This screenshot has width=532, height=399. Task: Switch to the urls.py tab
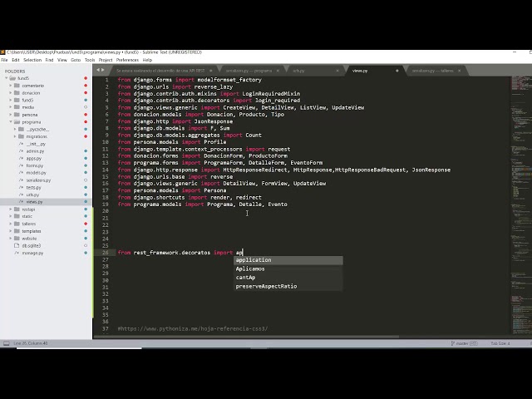(298, 71)
